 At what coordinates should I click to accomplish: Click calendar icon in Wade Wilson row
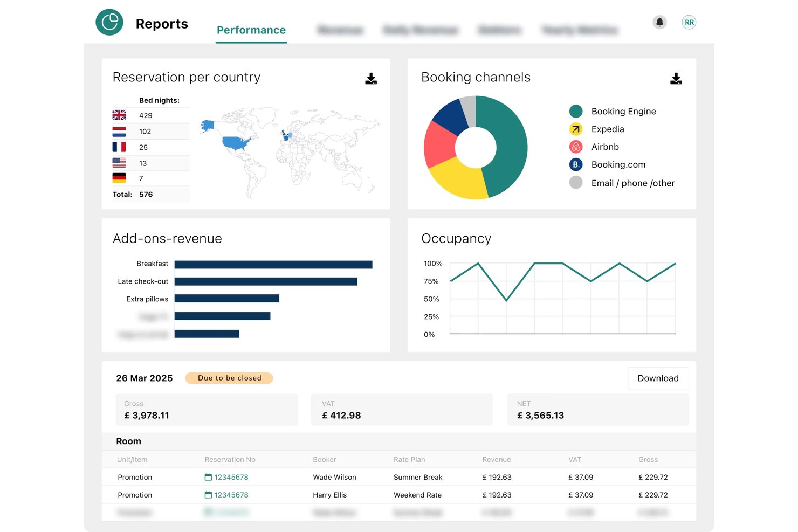(x=208, y=477)
